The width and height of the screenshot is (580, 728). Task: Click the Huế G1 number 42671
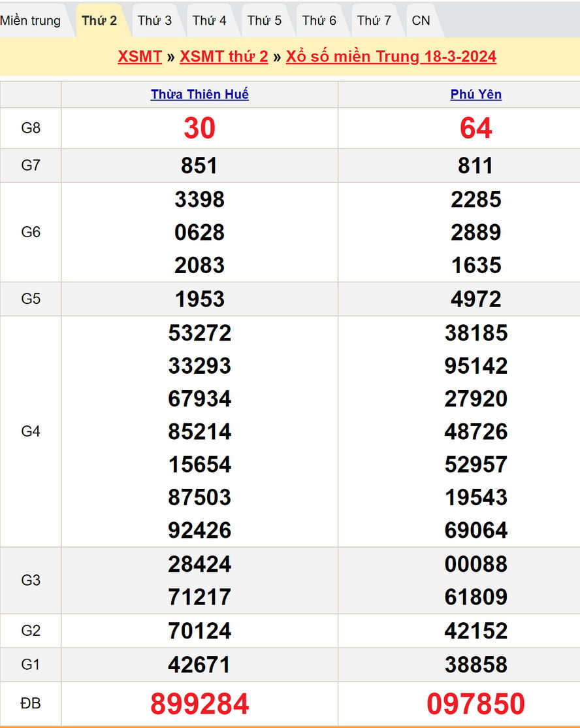[x=199, y=665]
